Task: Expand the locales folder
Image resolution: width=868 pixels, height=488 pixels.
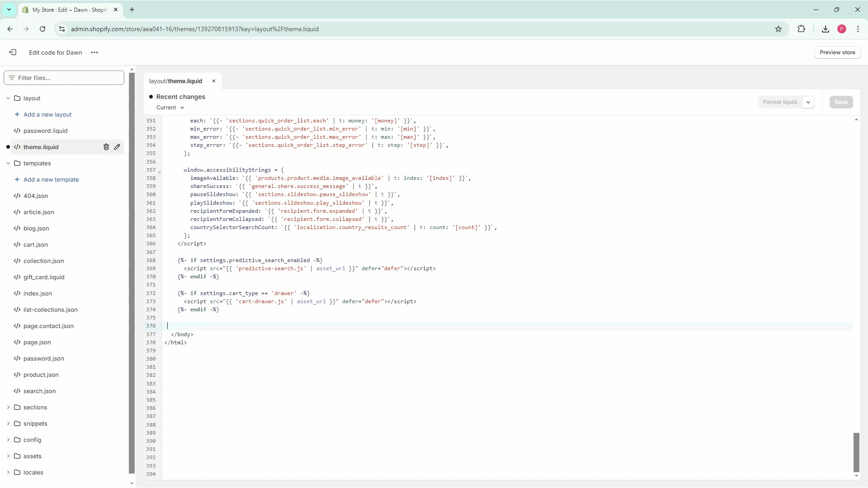Action: [x=8, y=473]
